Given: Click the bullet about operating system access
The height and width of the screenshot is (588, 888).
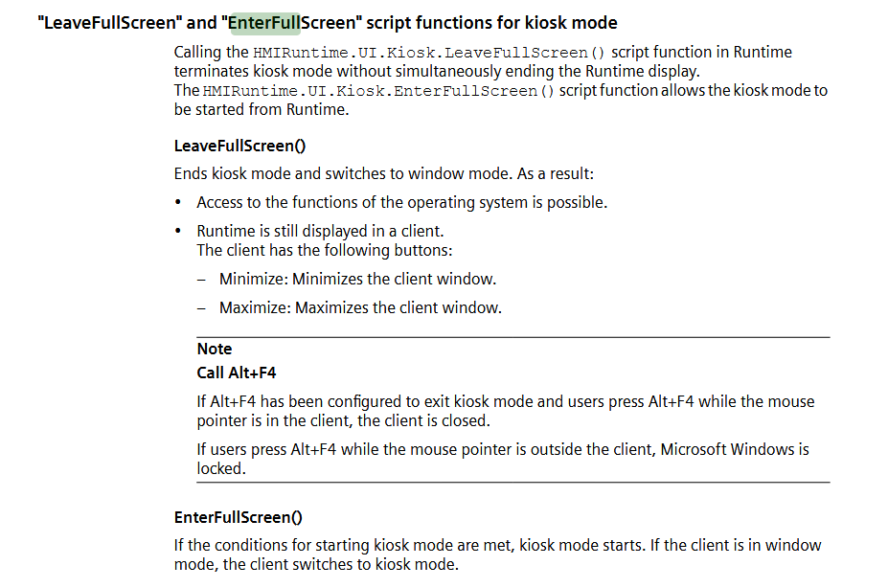Looking at the screenshot, I should click(x=401, y=203).
